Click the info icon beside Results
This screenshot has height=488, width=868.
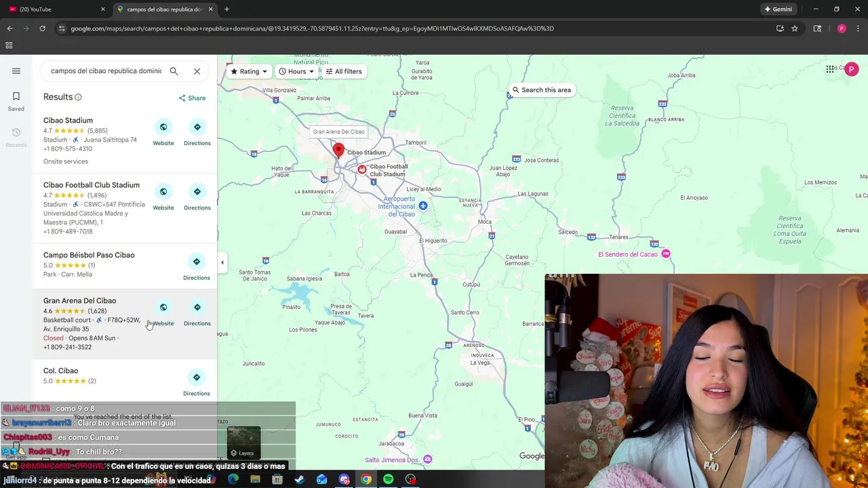[x=78, y=98]
